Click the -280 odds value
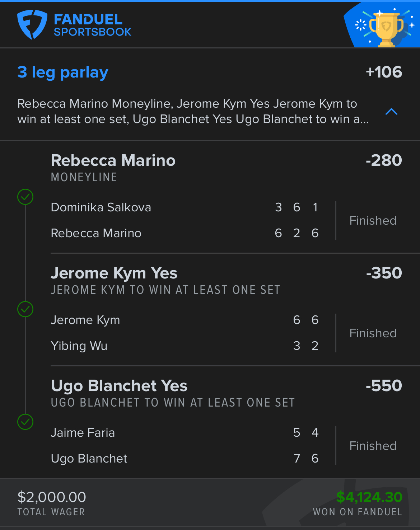The height and width of the screenshot is (530, 420). point(384,160)
